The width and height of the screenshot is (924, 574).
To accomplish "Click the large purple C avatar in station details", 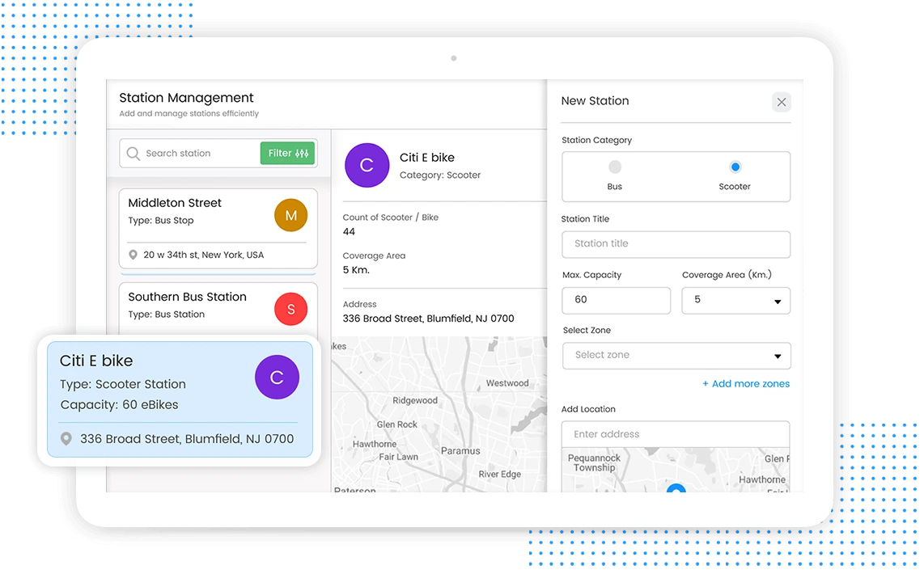I will pos(367,166).
